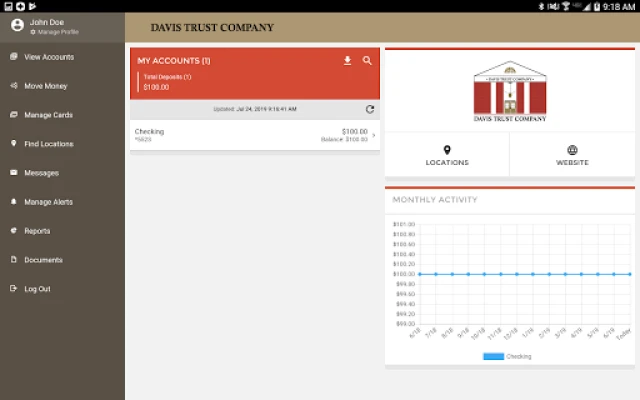The height and width of the screenshot is (400, 640).
Task: Click the Davis Trust Company logo image
Action: [x=510, y=92]
